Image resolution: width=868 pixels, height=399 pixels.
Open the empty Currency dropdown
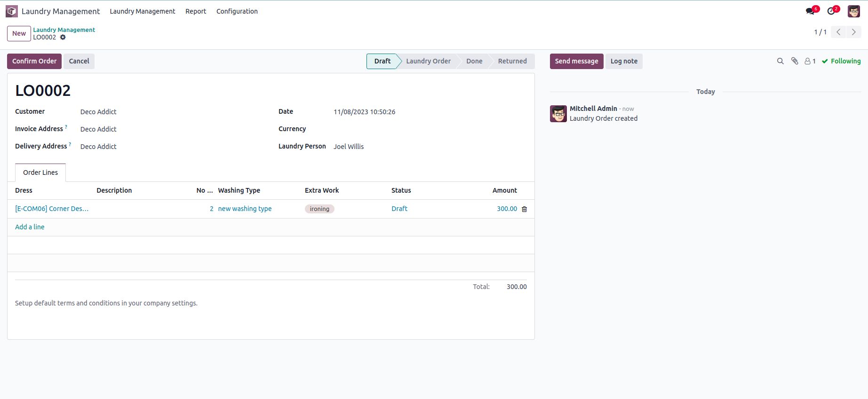(x=430, y=129)
